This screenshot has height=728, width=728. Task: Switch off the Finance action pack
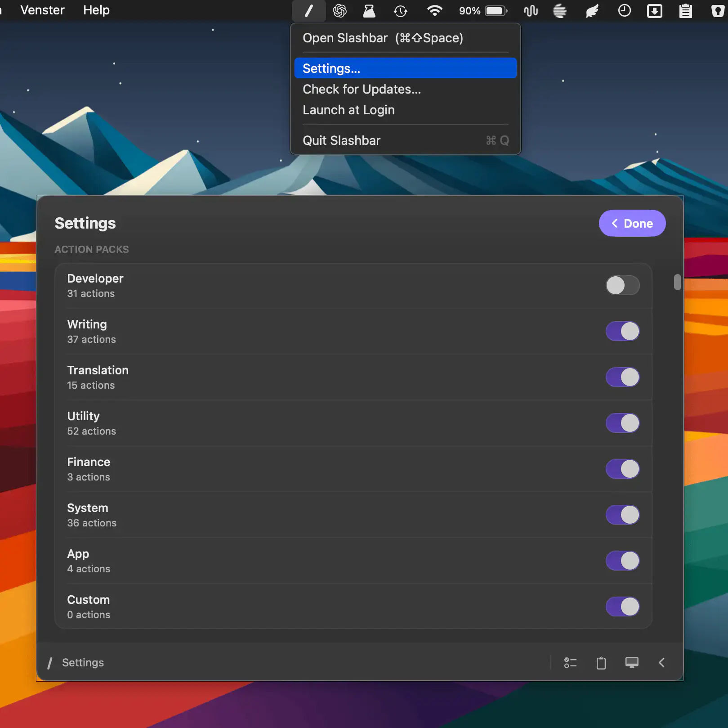(x=622, y=469)
